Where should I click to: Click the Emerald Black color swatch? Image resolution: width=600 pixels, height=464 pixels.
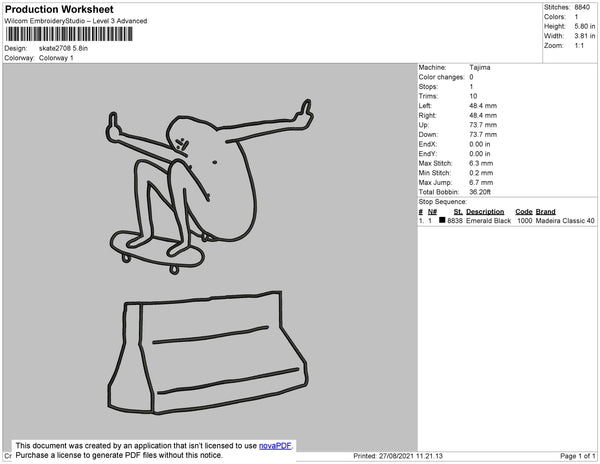pos(442,220)
